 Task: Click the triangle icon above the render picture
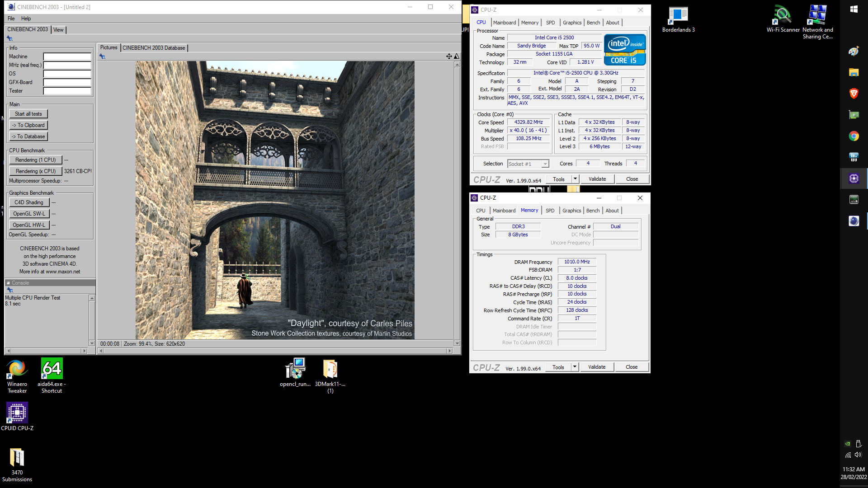[x=457, y=56]
